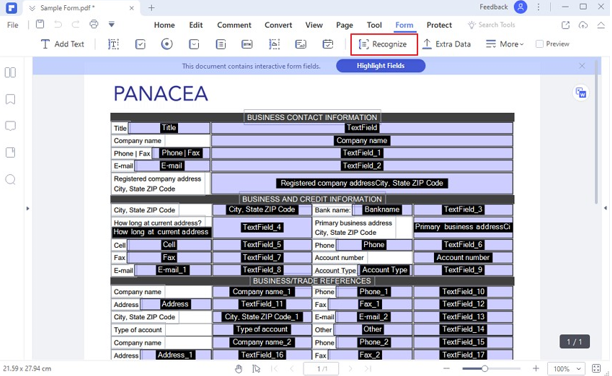Expand the left panel with the arrow

[x=27, y=208]
